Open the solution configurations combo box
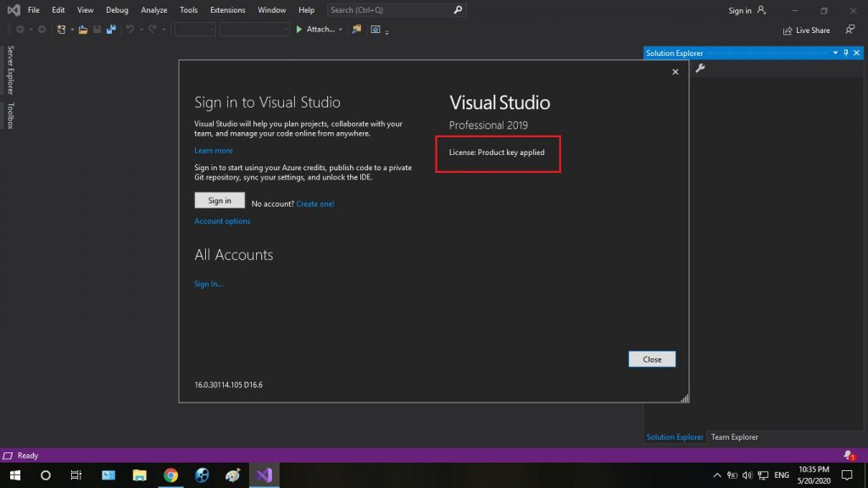This screenshot has height=488, width=868. coord(195,30)
